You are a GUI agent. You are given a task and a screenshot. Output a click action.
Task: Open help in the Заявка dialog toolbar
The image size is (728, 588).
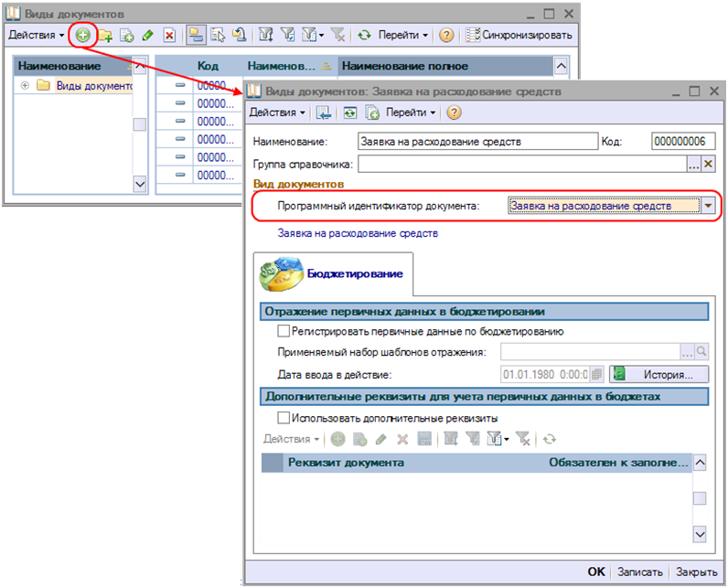coord(453,112)
